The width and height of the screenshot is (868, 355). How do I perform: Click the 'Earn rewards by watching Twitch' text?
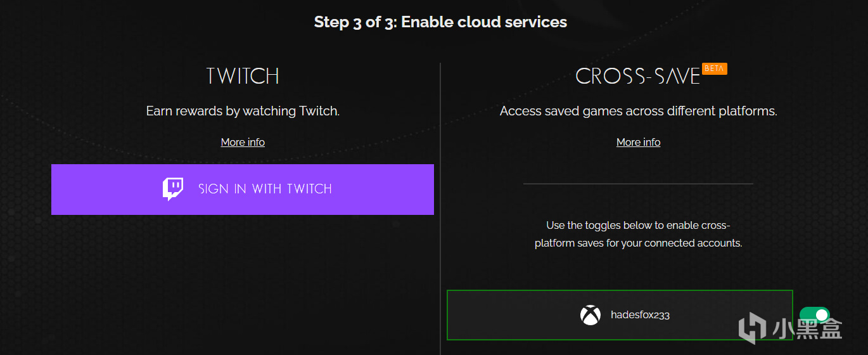tap(243, 111)
